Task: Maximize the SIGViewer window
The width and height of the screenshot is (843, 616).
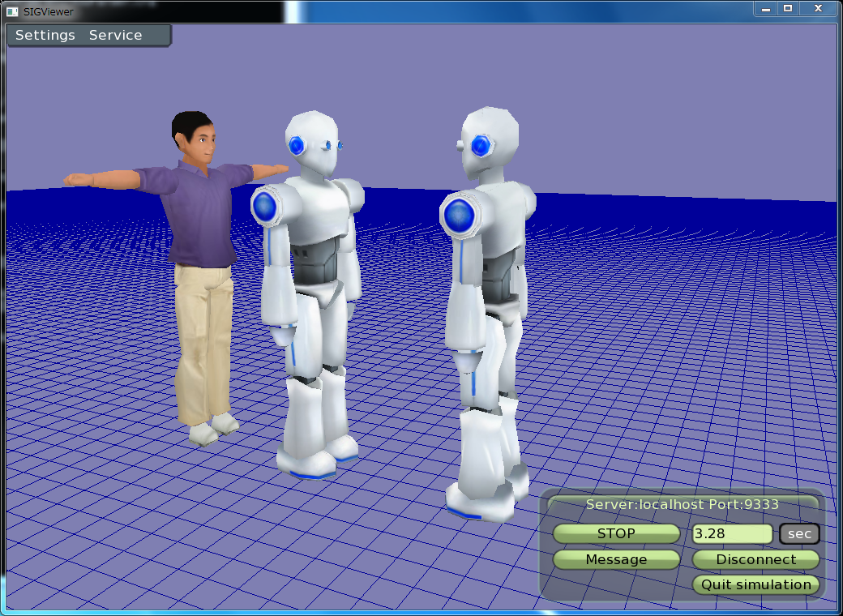Action: [x=787, y=8]
